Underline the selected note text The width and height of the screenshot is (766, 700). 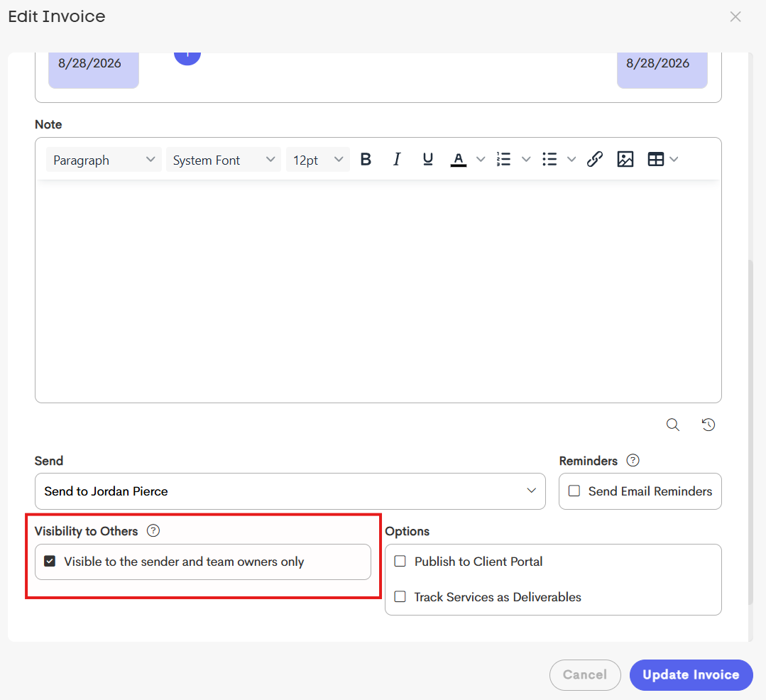tap(427, 159)
